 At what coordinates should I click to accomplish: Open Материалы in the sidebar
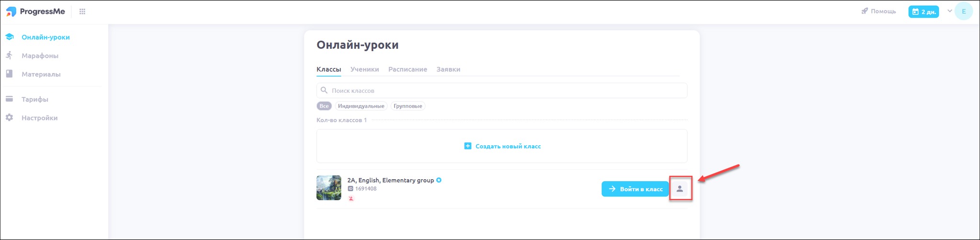[x=41, y=74]
